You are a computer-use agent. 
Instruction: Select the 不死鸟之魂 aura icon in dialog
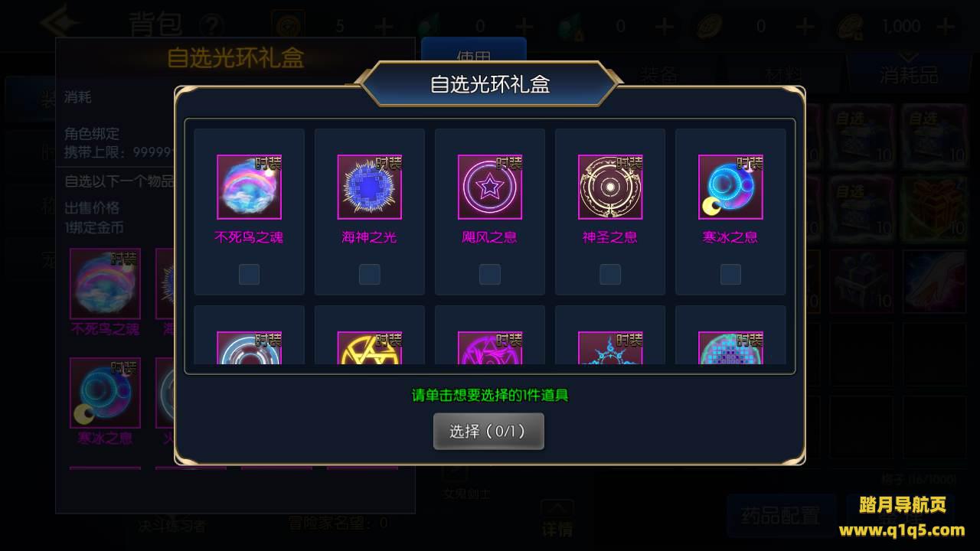(x=249, y=187)
